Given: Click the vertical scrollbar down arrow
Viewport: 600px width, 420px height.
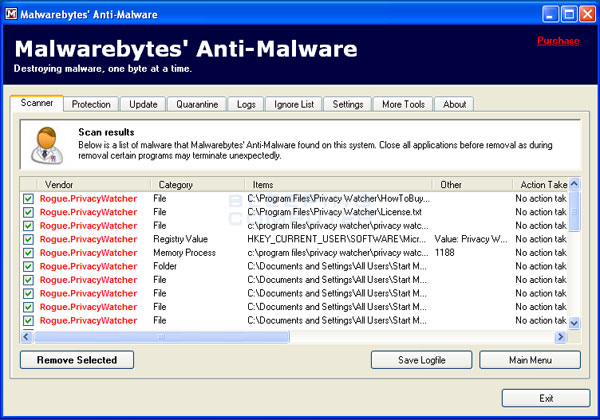Looking at the screenshot, I should (x=574, y=323).
